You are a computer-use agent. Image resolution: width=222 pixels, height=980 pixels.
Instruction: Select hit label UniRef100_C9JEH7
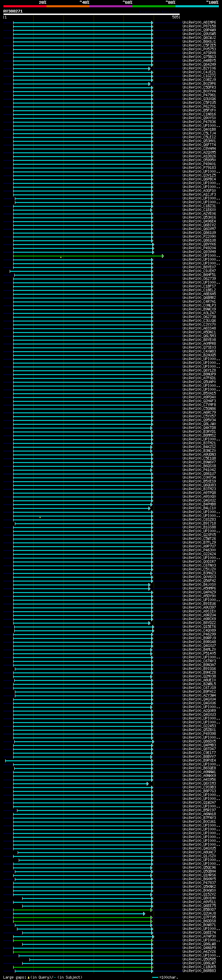[x=199, y=271]
